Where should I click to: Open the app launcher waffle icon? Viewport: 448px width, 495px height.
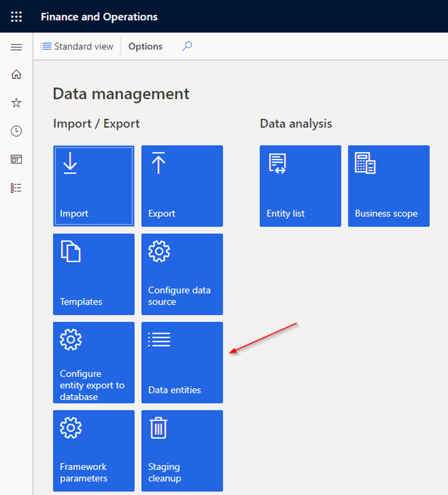pyautogui.click(x=17, y=17)
